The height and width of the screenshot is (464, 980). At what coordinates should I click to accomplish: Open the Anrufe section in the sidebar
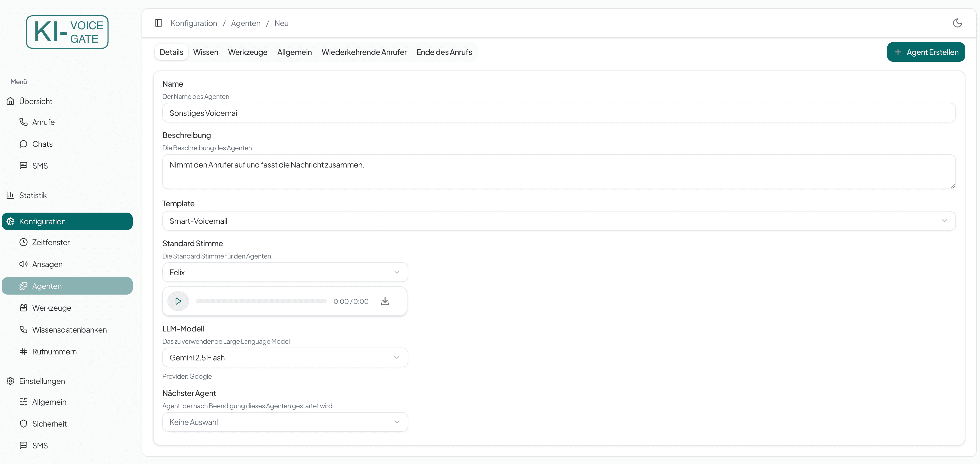pyautogui.click(x=43, y=122)
